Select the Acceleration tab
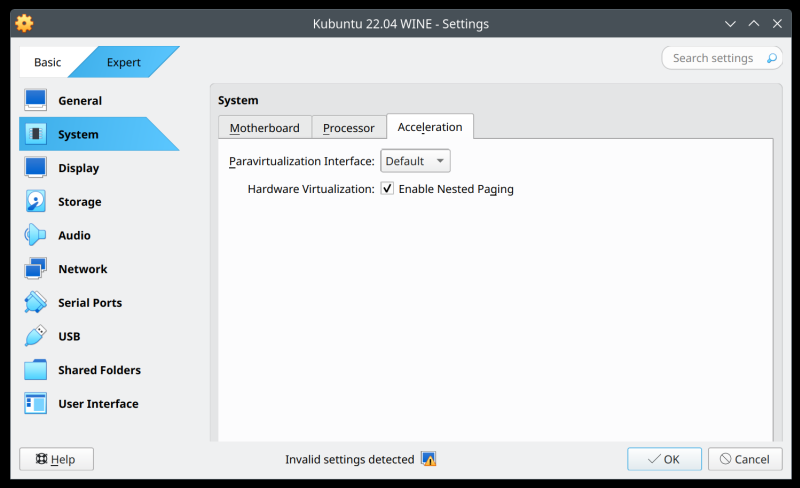Viewport: 800px width, 488px height. pyautogui.click(x=430, y=127)
